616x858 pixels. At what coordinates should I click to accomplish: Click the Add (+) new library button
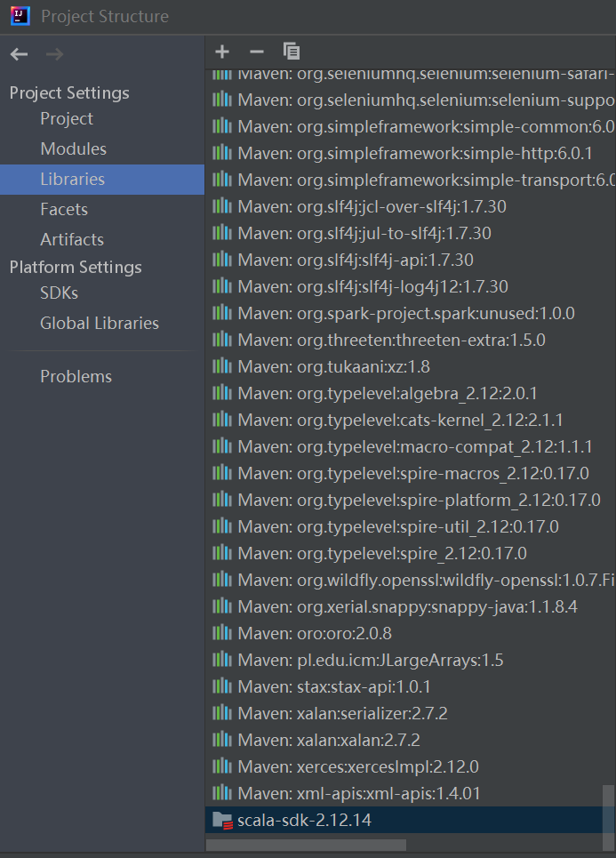222,52
